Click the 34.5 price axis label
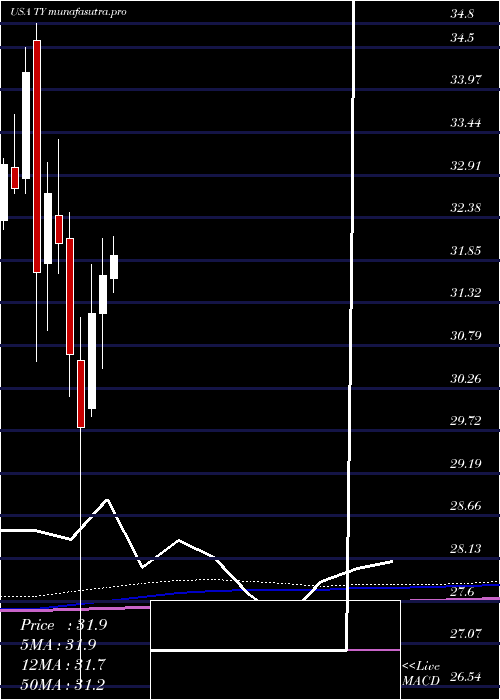 pyautogui.click(x=462, y=38)
